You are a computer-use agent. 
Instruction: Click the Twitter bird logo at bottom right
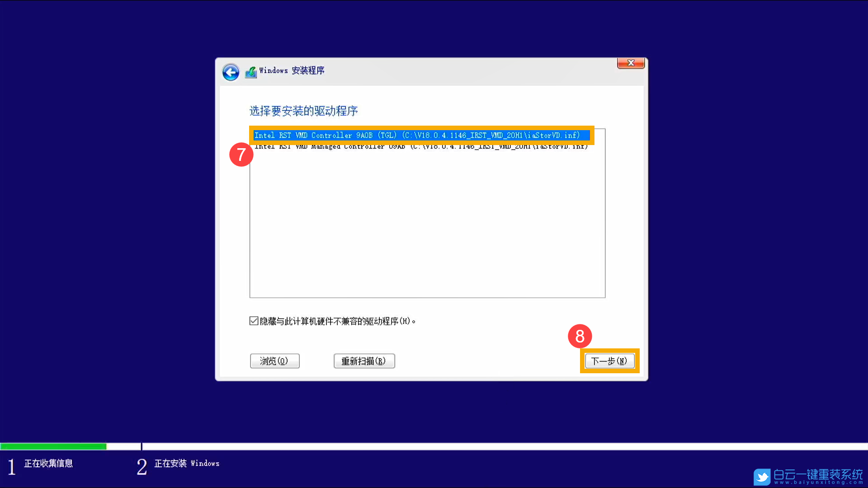(762, 477)
